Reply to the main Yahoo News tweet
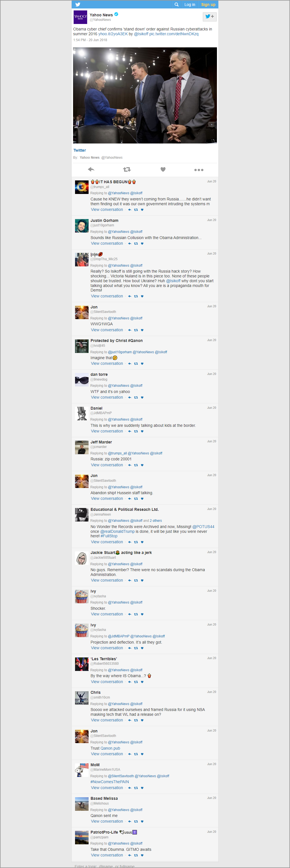Viewport: 290px width, 868px height. (91, 169)
